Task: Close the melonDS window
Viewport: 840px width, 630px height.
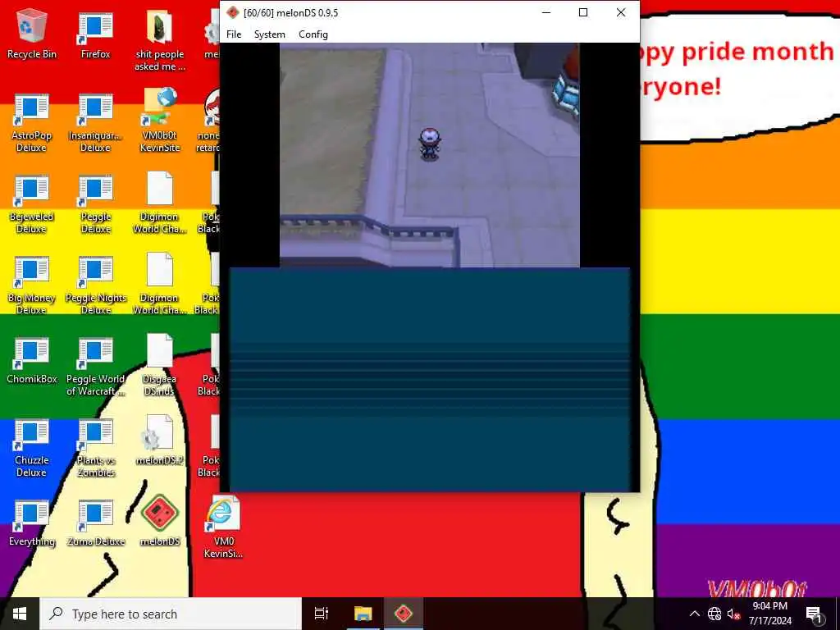Action: (621, 12)
